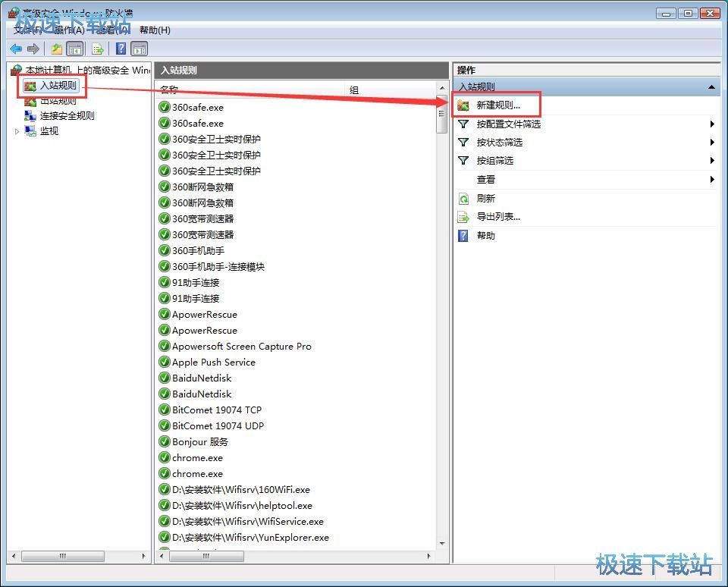
Task: Click the 组 column header
Action: 391,89
